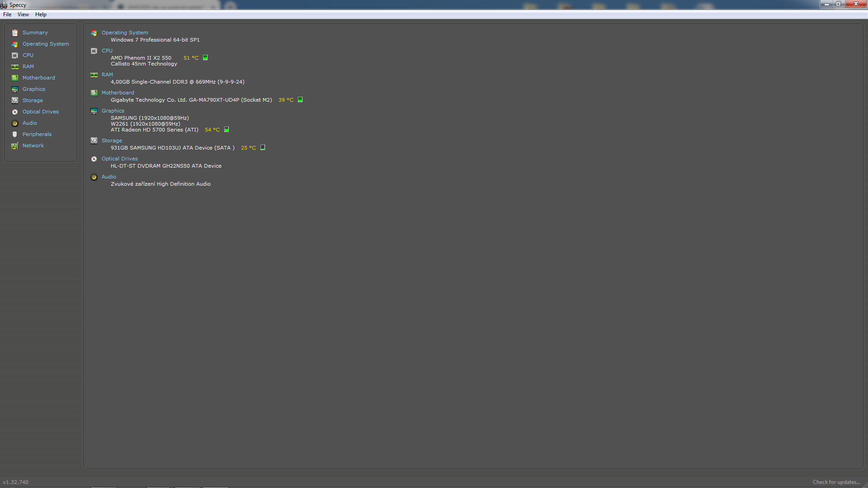Click the Motherboard icon in sidebar
The height and width of the screenshot is (488, 868).
[15, 78]
